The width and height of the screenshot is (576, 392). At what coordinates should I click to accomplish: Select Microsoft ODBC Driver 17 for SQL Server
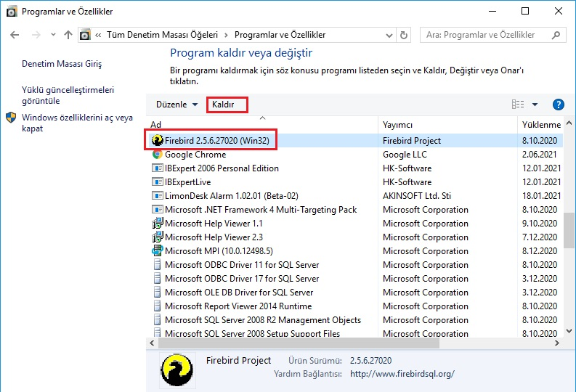242,279
